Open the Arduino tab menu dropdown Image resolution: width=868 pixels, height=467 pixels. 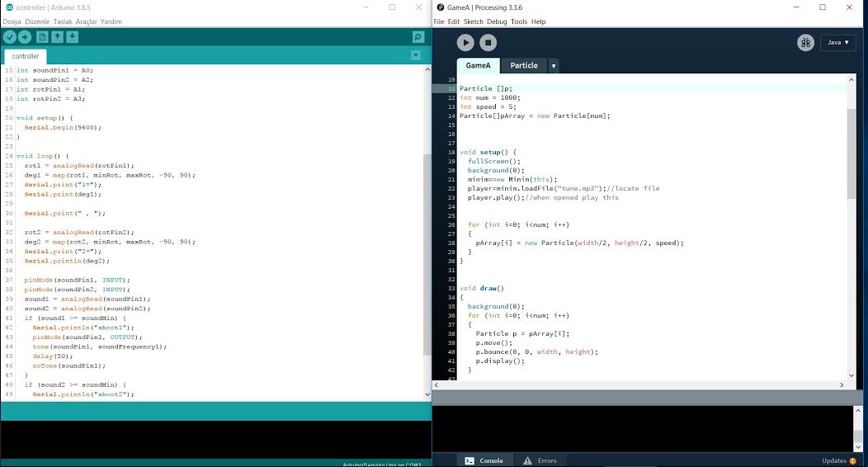pyautogui.click(x=416, y=55)
